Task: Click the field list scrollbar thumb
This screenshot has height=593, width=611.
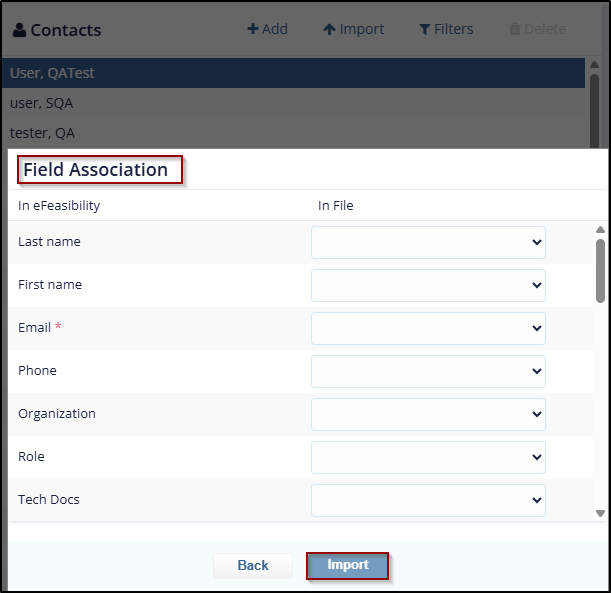Action: coord(600,270)
